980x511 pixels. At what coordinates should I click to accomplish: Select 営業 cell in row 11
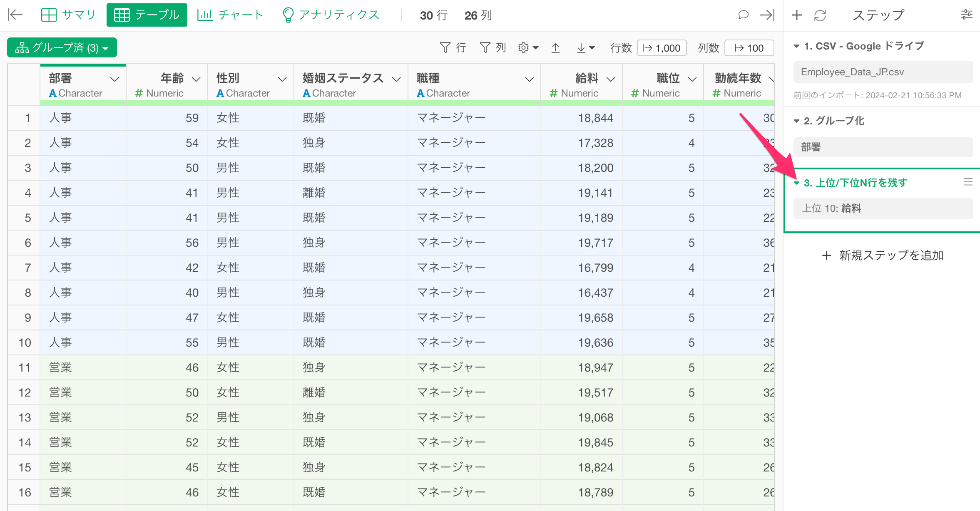click(83, 367)
